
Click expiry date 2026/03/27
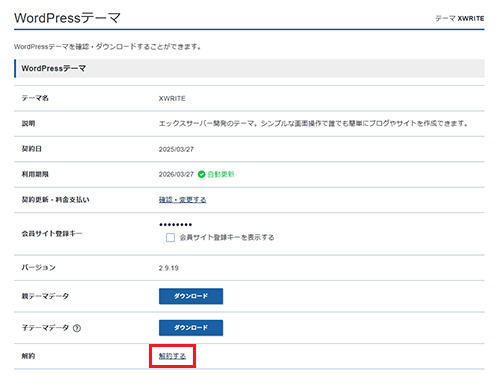(176, 174)
